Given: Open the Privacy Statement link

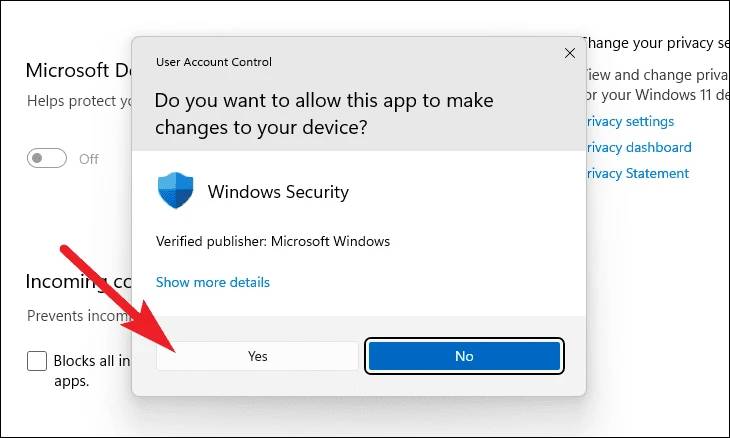Looking at the screenshot, I should click(x=636, y=173).
